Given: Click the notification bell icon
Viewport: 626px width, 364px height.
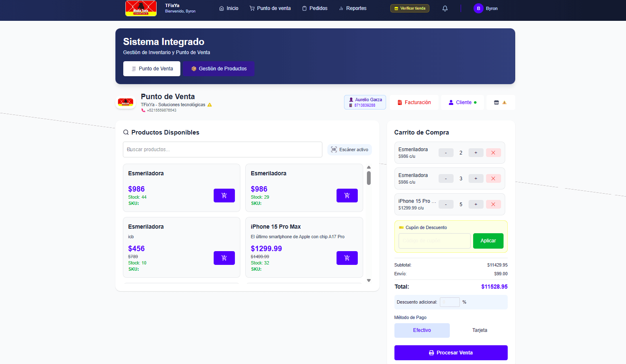Looking at the screenshot, I should coord(445,8).
